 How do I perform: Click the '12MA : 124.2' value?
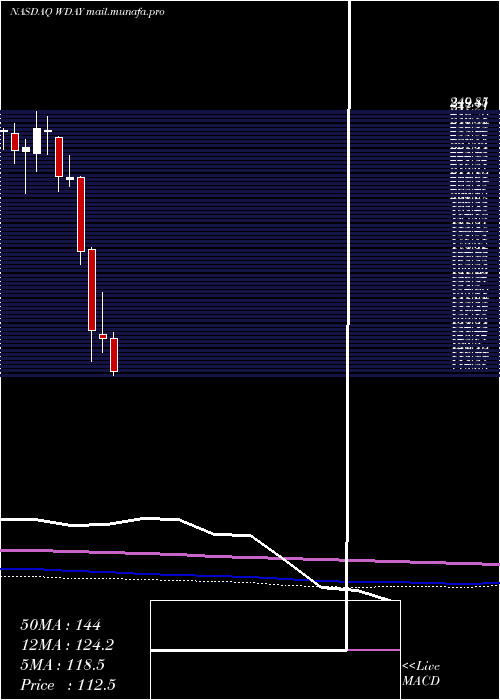tap(67, 645)
